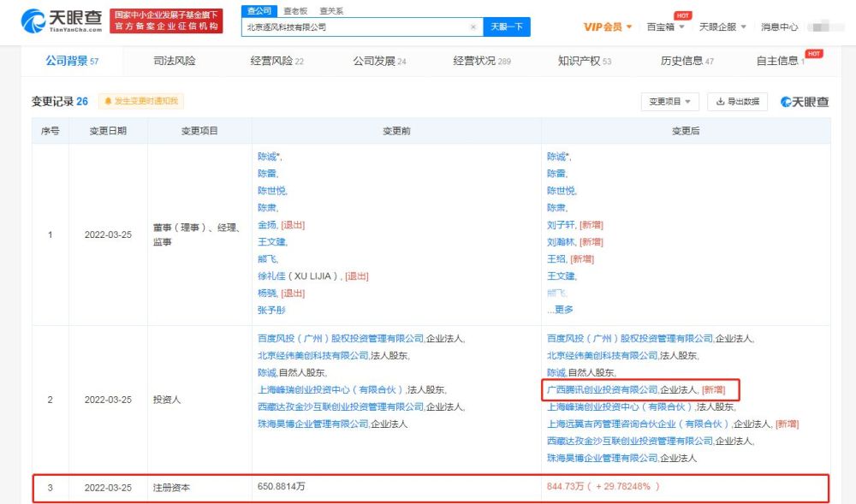Expand the ...更多 link in row 1
Viewport: 856px width, 504px height.
(x=560, y=310)
